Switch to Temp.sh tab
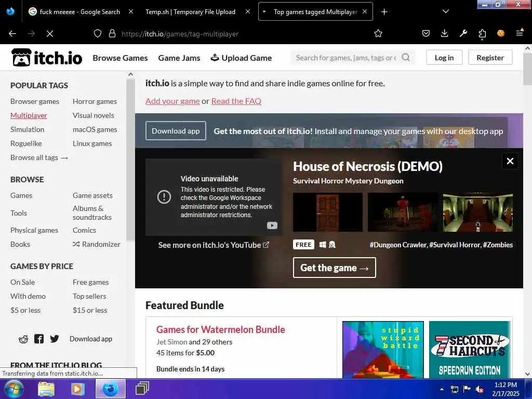This screenshot has width=532, height=399. pyautogui.click(x=190, y=12)
